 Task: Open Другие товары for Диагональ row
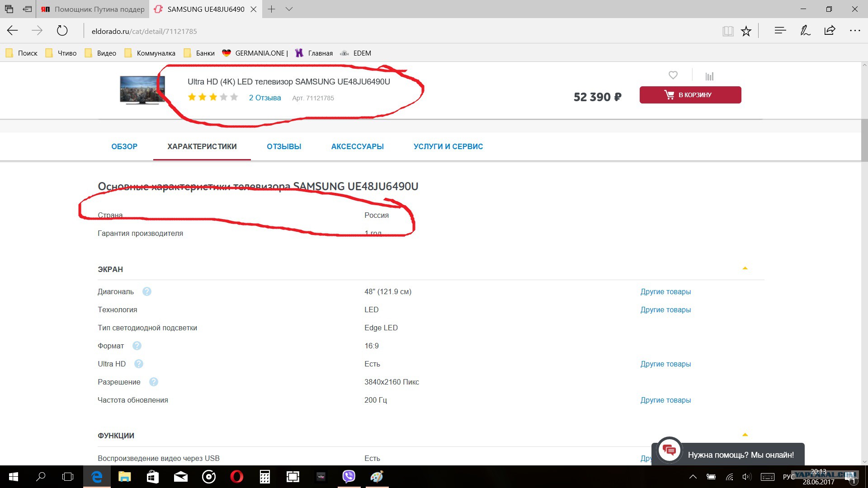pos(665,292)
